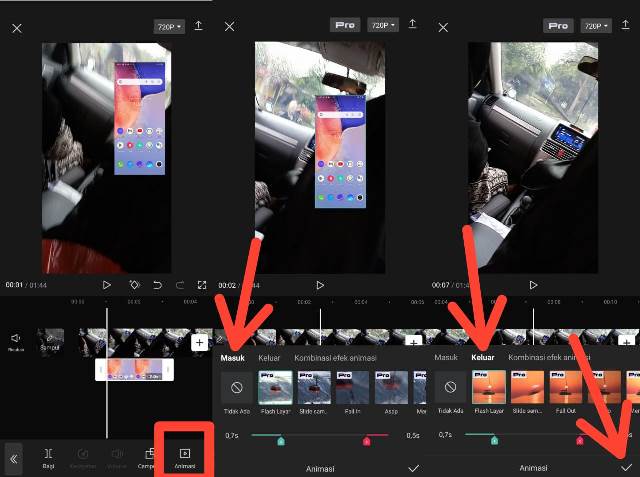Select the active Keluar tab on the 00:07 screen
The image size is (640, 477).
tap(482, 357)
